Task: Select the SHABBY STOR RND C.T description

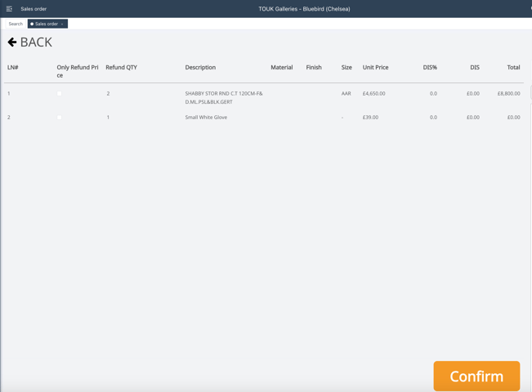Action: [224, 98]
